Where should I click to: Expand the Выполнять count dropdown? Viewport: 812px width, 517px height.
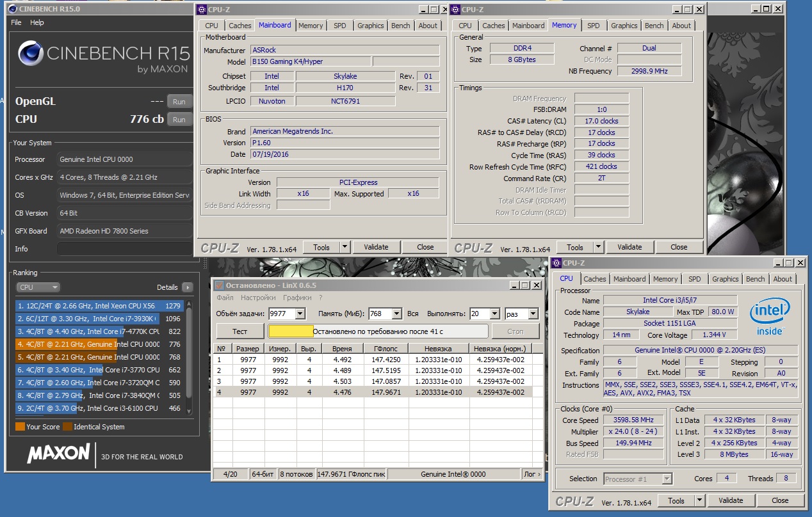pyautogui.click(x=494, y=314)
